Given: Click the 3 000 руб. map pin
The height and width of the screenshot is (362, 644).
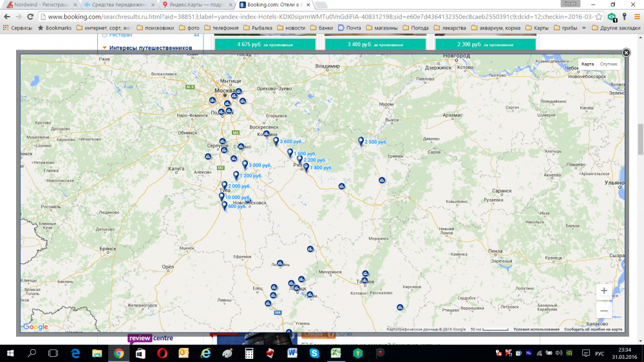Looking at the screenshot, I should point(245,164).
